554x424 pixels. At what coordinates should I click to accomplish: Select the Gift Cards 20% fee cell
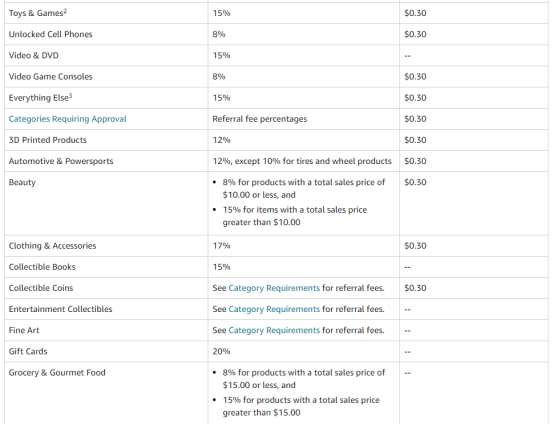point(304,352)
